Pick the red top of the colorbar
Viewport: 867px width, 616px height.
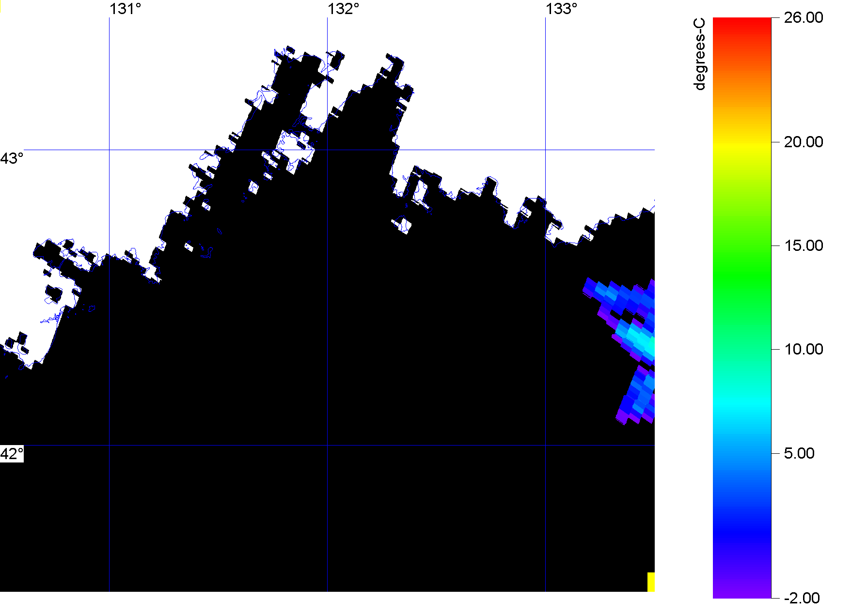742,22
